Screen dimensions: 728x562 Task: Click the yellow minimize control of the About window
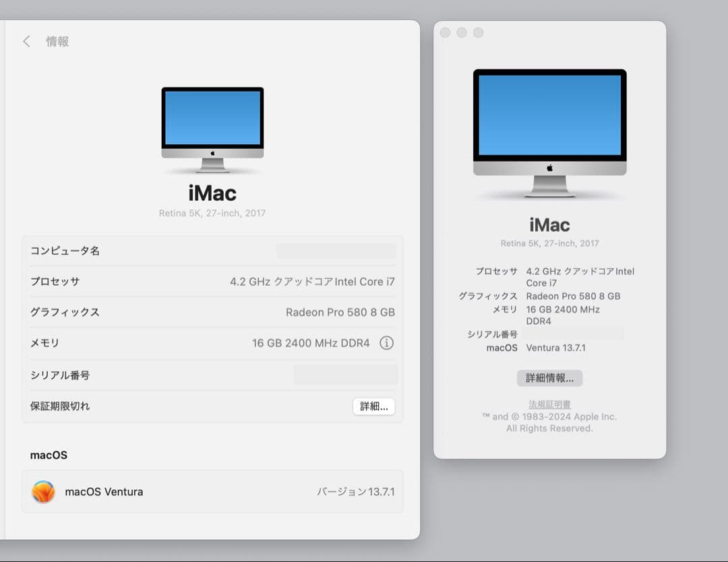(x=462, y=32)
